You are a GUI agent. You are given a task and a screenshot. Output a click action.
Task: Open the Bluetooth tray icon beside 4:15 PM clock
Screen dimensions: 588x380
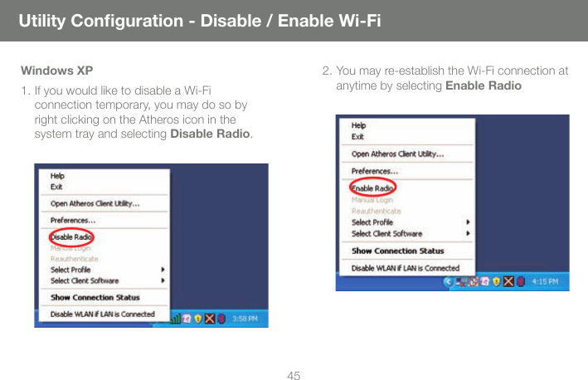coord(521,281)
